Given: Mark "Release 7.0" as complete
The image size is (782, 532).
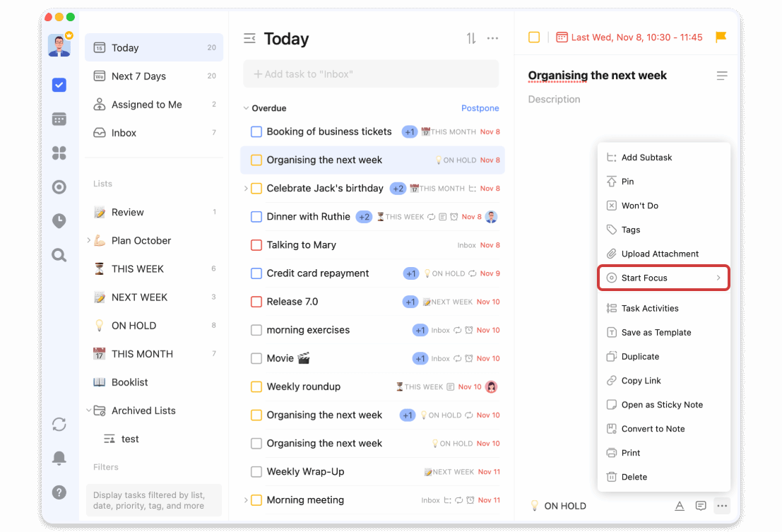Looking at the screenshot, I should tap(256, 301).
